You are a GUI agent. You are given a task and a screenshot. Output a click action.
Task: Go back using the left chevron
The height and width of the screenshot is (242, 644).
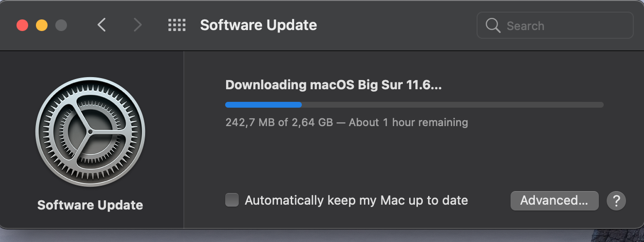[x=101, y=25]
